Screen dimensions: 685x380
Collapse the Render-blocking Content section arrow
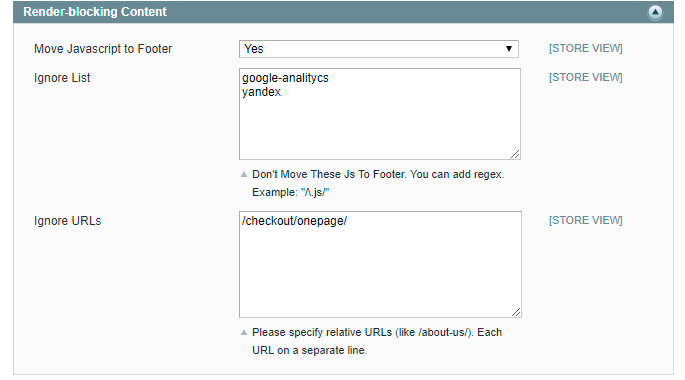pos(655,12)
